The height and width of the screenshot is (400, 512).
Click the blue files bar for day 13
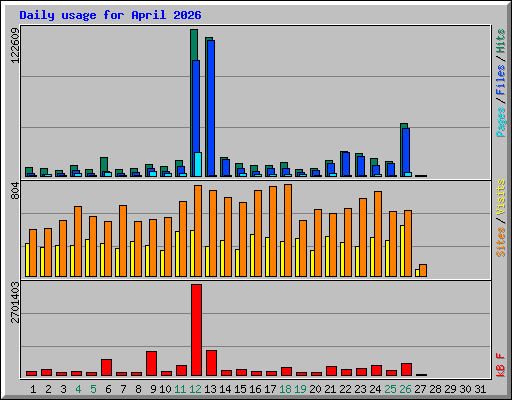211,108
